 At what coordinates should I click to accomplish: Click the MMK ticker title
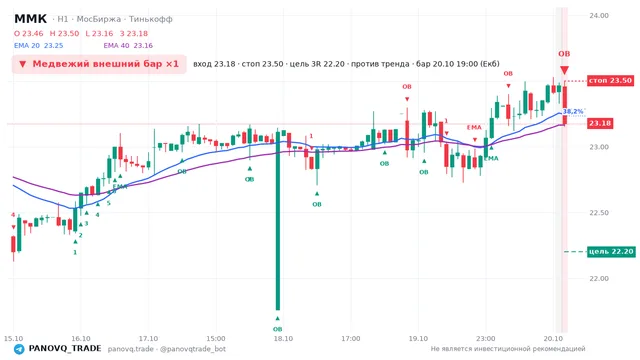31,19
